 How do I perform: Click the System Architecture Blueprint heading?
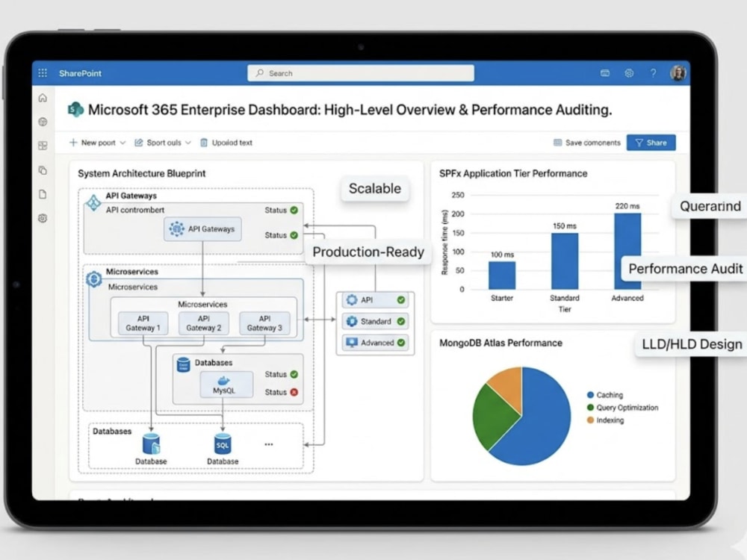click(141, 173)
